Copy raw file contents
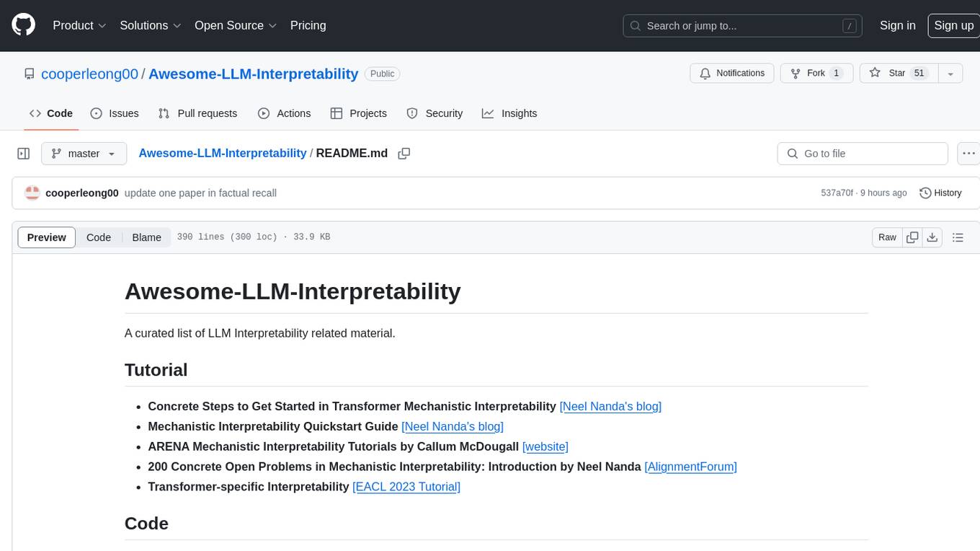This screenshot has height=551, width=980. (912, 237)
